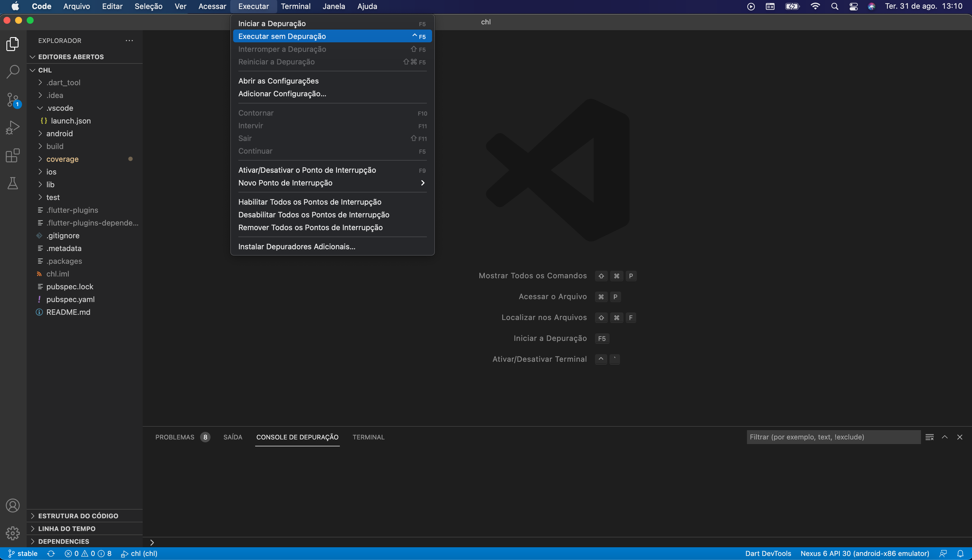972x560 pixels.
Task: Clear the debug console with the clear icon
Action: coord(930,437)
